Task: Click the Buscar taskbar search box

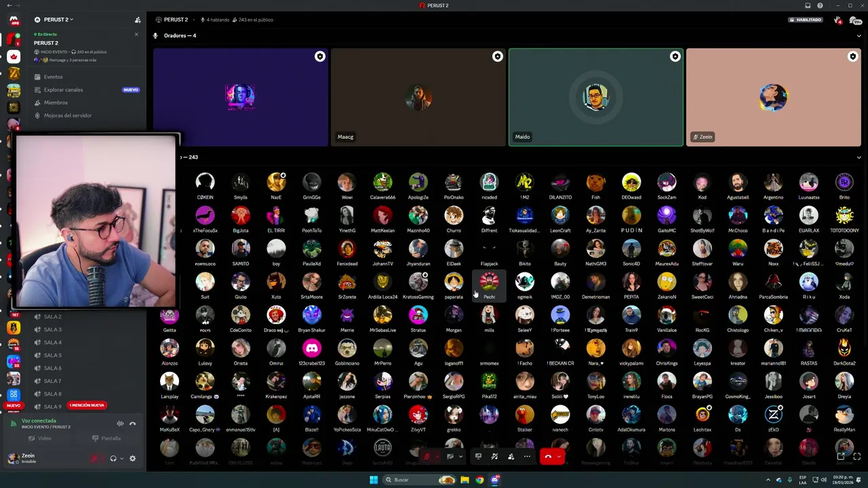Action: pyautogui.click(x=419, y=480)
